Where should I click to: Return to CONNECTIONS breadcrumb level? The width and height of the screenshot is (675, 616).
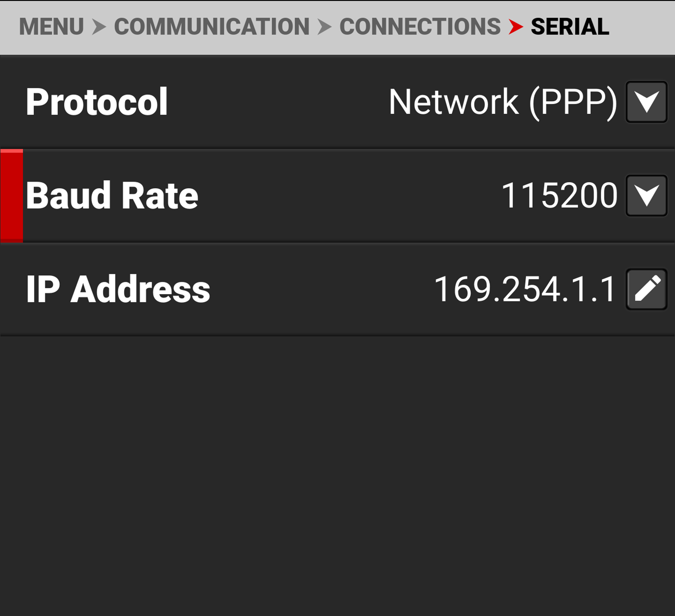420,27
